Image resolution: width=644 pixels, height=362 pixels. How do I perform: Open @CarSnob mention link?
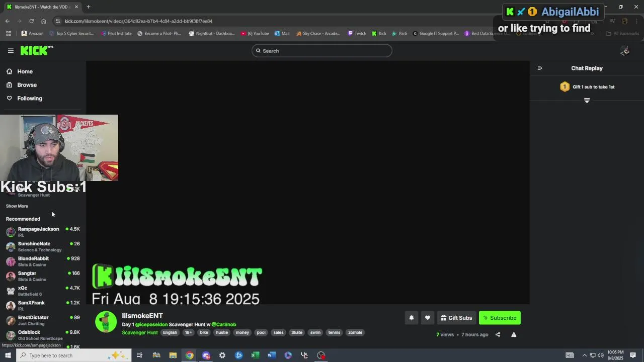224,325
